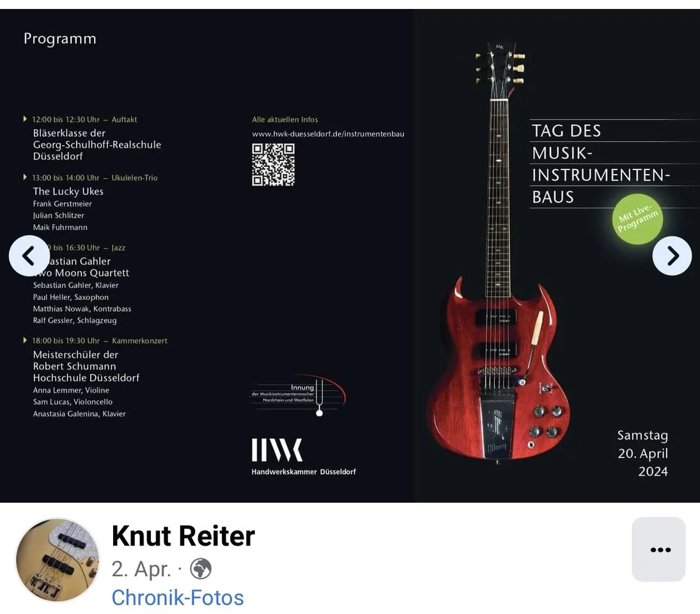The width and height of the screenshot is (700, 614).
Task: Advance to next photo with right arrow
Action: click(x=672, y=256)
